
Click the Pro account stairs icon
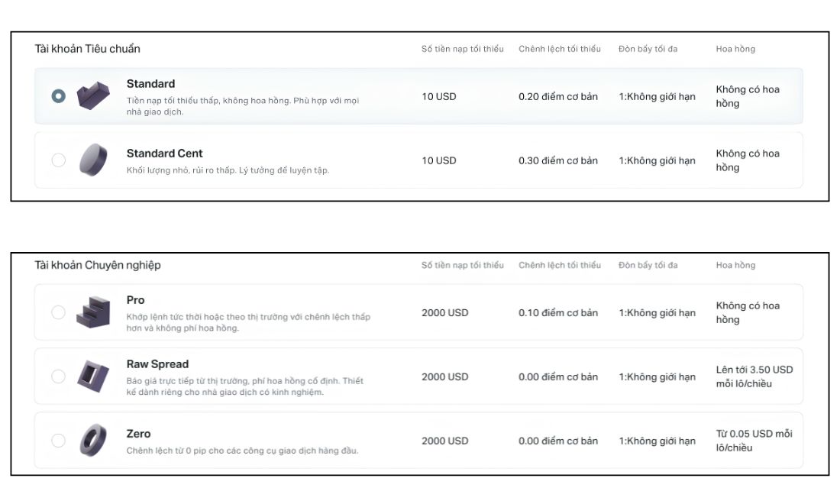(93, 312)
